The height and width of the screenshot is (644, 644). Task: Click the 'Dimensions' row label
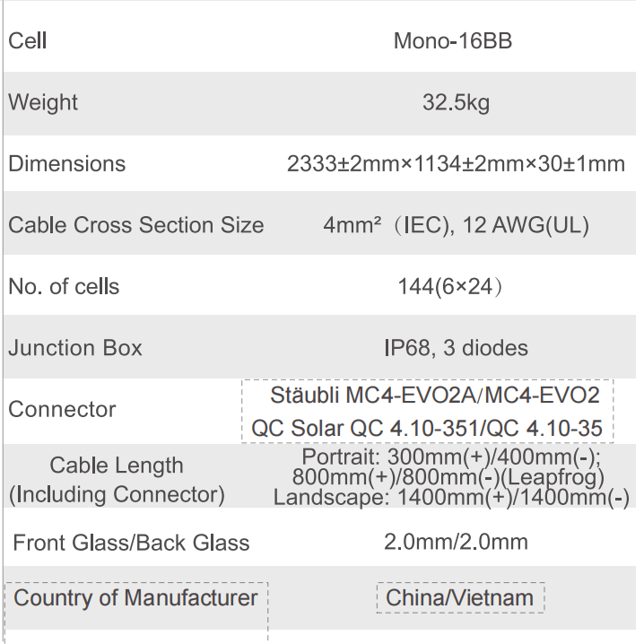pyautogui.click(x=67, y=164)
